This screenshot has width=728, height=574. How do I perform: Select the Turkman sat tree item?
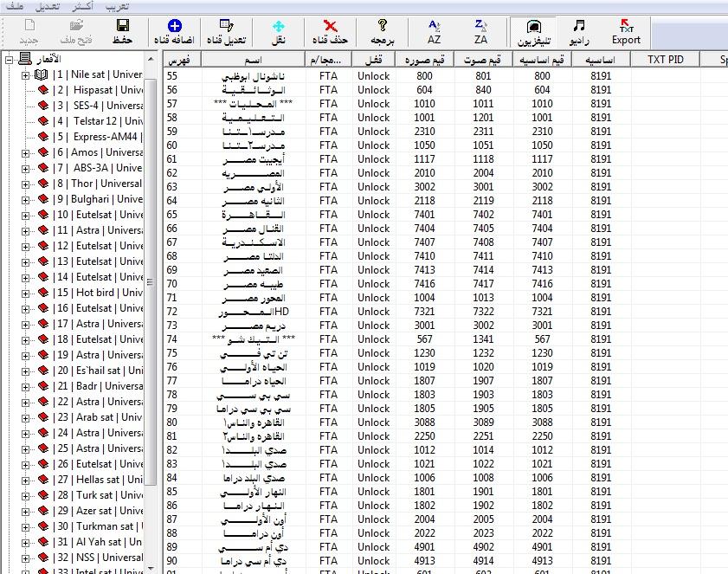tap(99, 526)
